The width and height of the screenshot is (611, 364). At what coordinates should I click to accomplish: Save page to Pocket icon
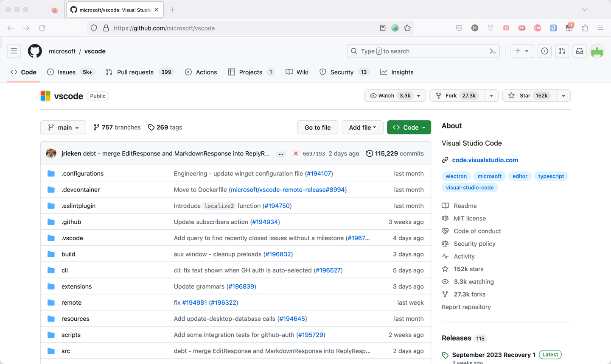click(x=459, y=28)
